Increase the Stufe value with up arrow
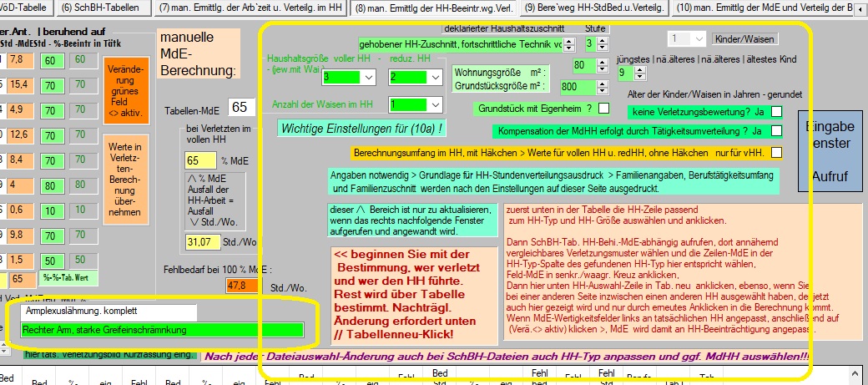Viewport: 868px width, 385px height. (x=603, y=40)
